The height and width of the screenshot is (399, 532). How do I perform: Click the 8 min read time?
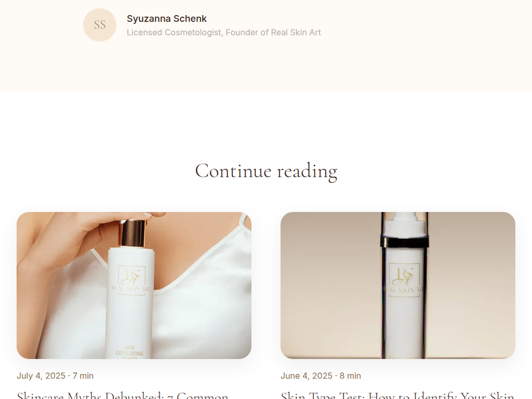click(350, 376)
